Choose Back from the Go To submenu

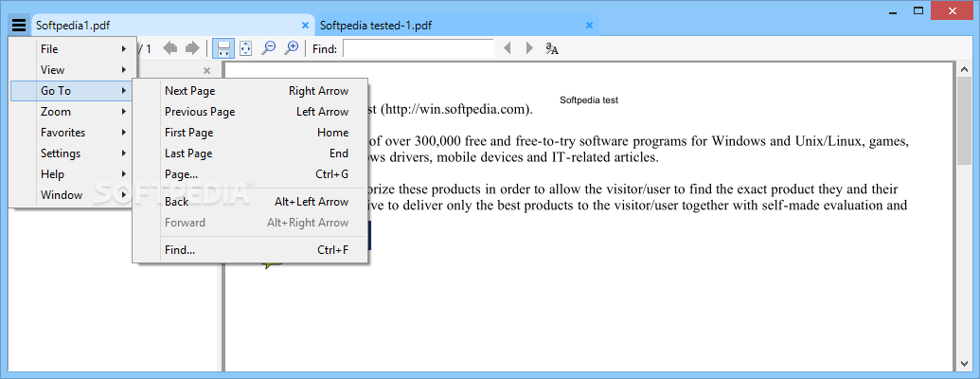tap(251, 202)
